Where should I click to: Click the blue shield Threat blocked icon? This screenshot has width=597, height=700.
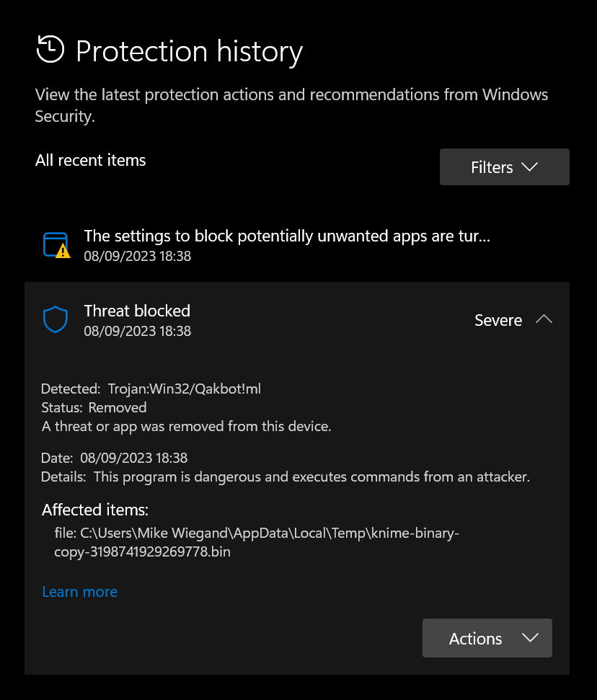(56, 319)
